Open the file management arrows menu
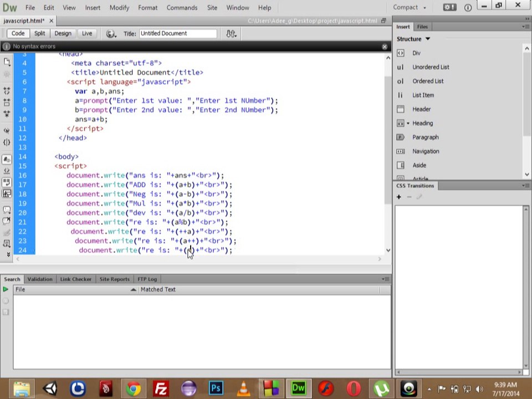Screen dimensions: 532x399 click(232, 34)
